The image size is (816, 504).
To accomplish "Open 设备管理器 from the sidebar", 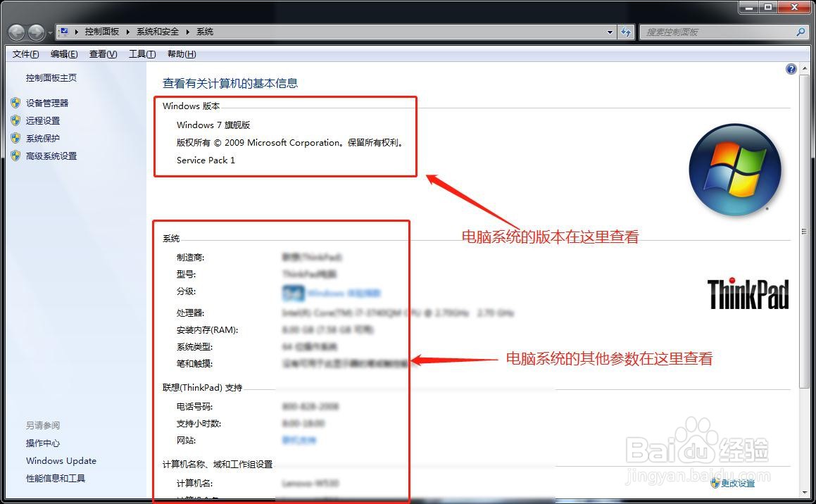I will click(47, 103).
